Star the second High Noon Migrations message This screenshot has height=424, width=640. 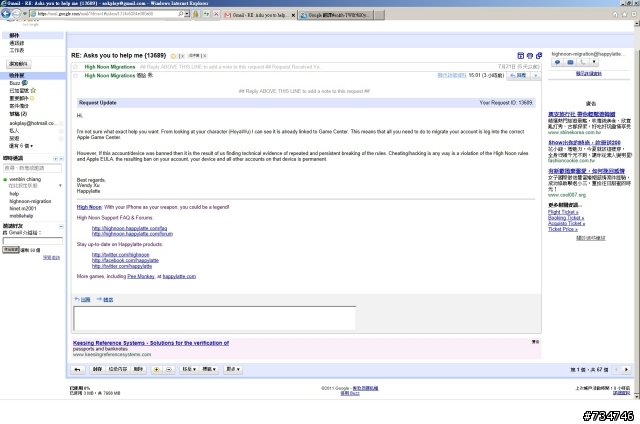[x=76, y=75]
